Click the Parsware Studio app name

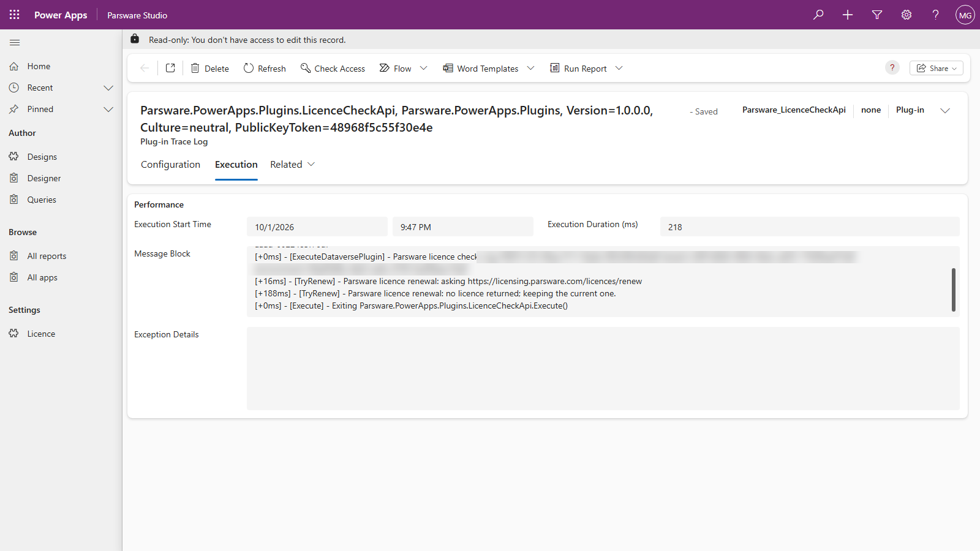[x=137, y=15]
